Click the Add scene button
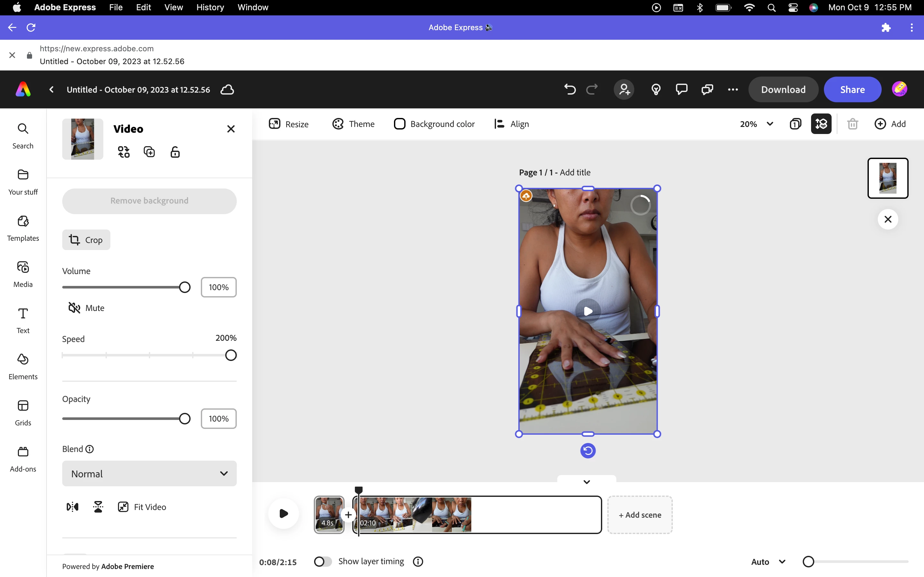This screenshot has width=924, height=577. 639,515
